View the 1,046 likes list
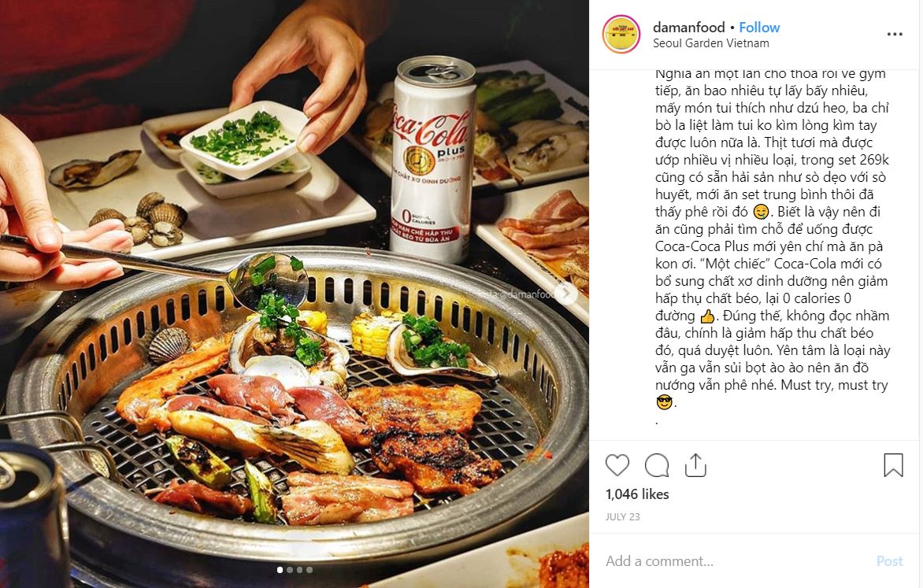The height and width of the screenshot is (588, 923). (637, 494)
